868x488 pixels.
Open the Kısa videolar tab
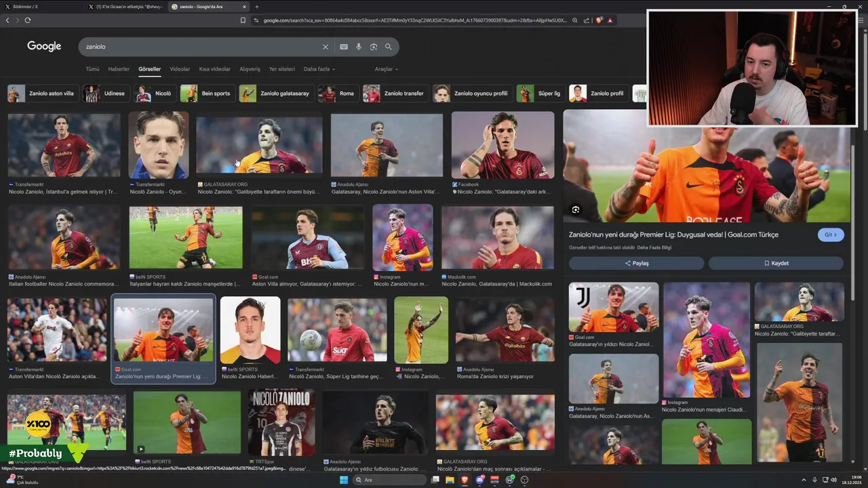pyautogui.click(x=214, y=69)
